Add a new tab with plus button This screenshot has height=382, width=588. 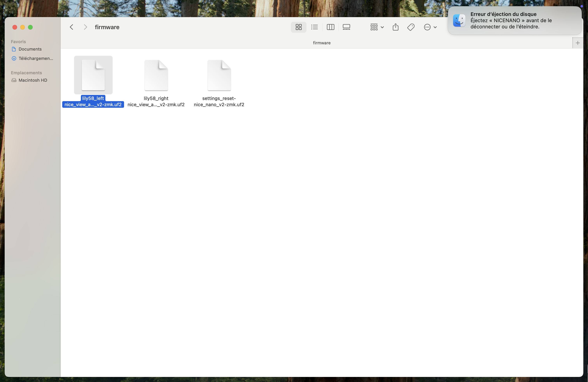click(577, 43)
